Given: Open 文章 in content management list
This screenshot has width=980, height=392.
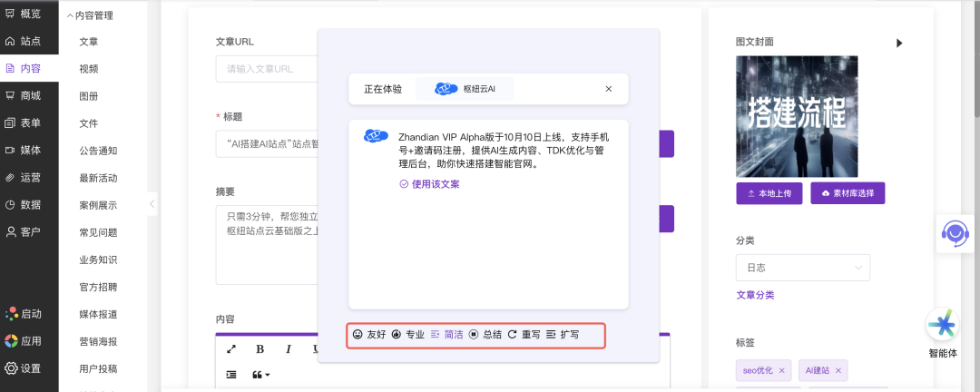Looking at the screenshot, I should click(89, 42).
